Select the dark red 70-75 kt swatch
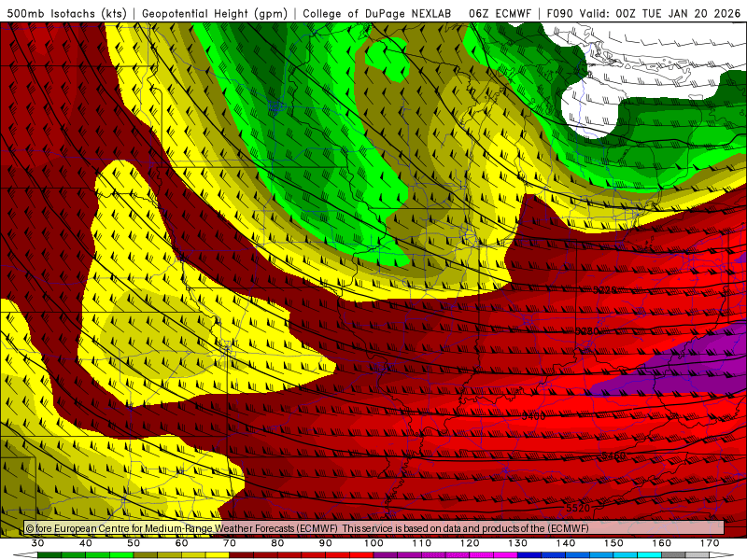The height and width of the screenshot is (560, 747). click(x=242, y=555)
